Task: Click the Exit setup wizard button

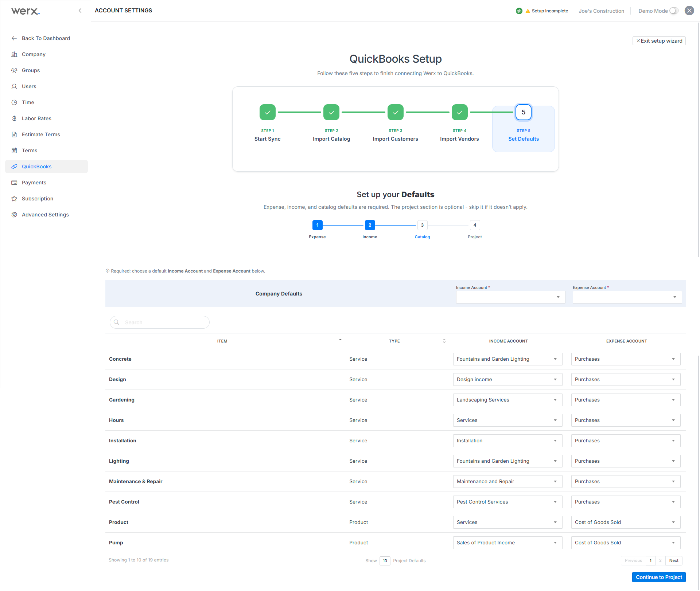Action: 659,41
